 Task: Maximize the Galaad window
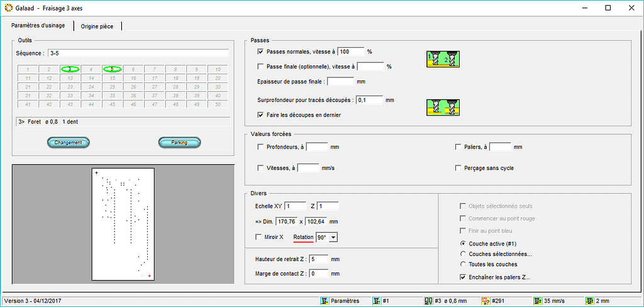click(608, 8)
